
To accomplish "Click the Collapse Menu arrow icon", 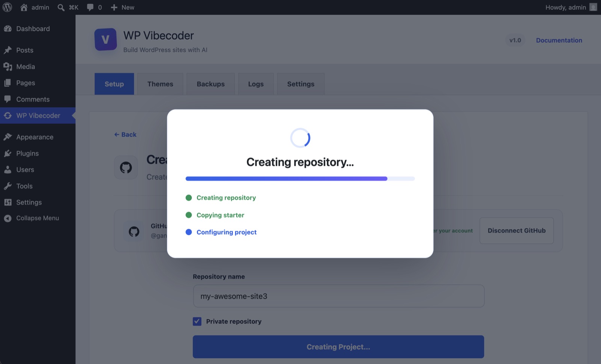I will (x=8, y=218).
